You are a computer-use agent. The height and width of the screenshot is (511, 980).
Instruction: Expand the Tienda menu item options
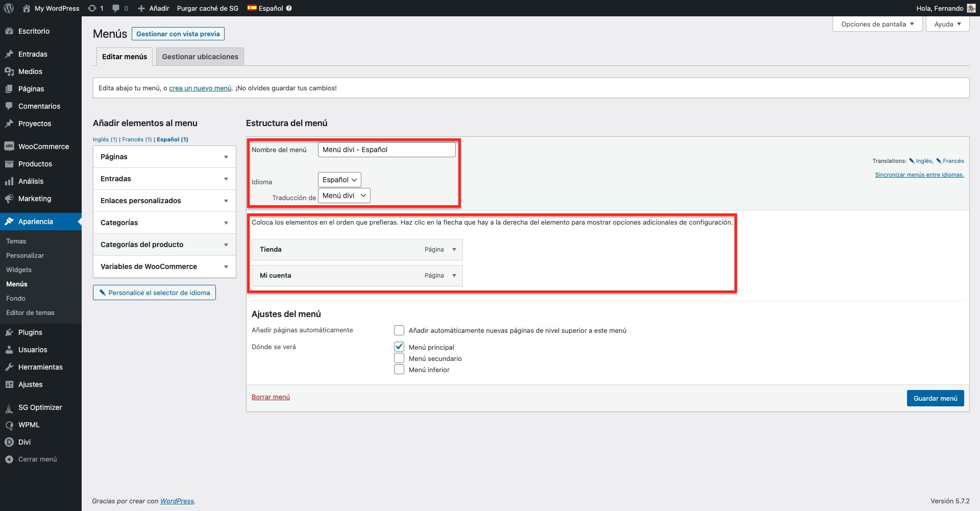pyautogui.click(x=454, y=250)
